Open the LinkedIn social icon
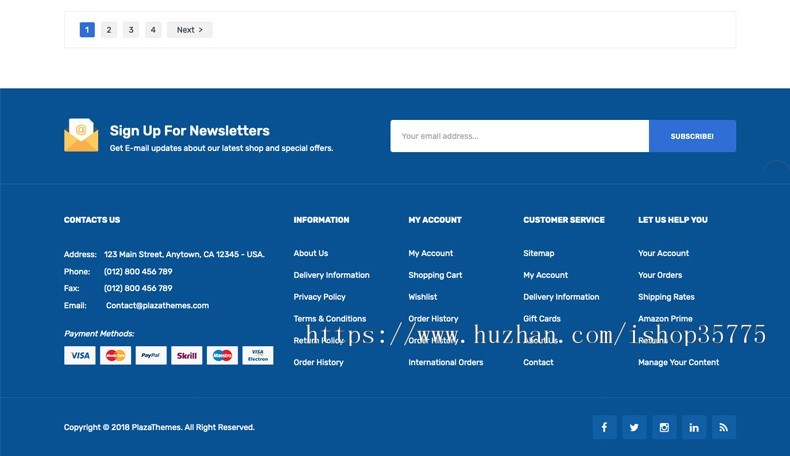 pos(694,427)
